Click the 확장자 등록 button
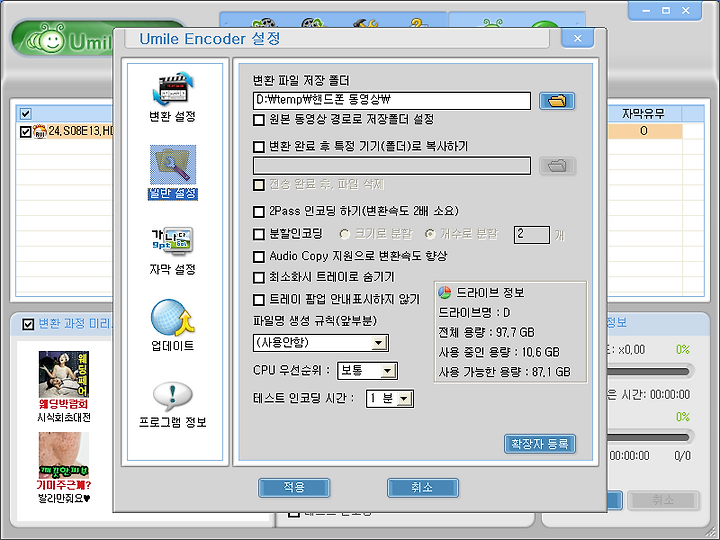720x540 pixels. (540, 444)
